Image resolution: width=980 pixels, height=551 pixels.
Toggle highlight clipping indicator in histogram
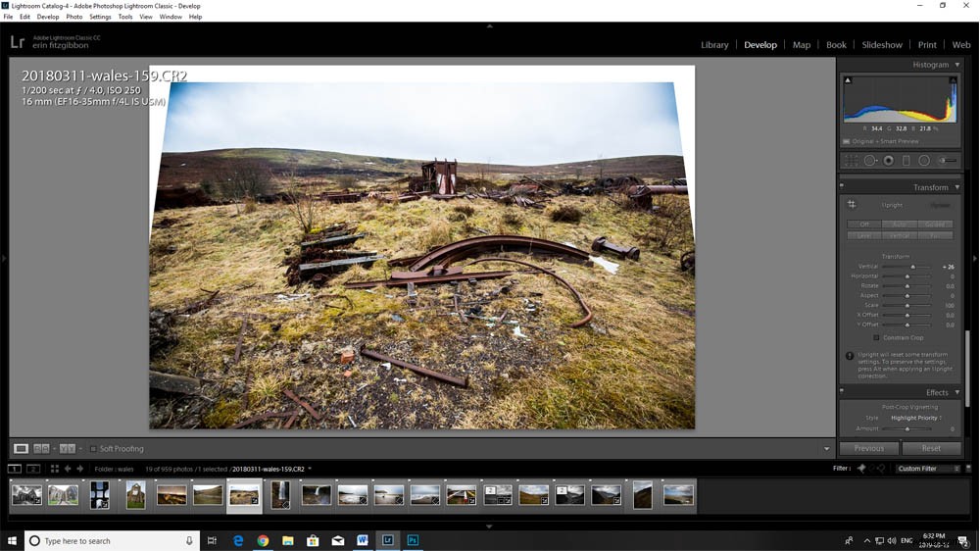point(954,80)
